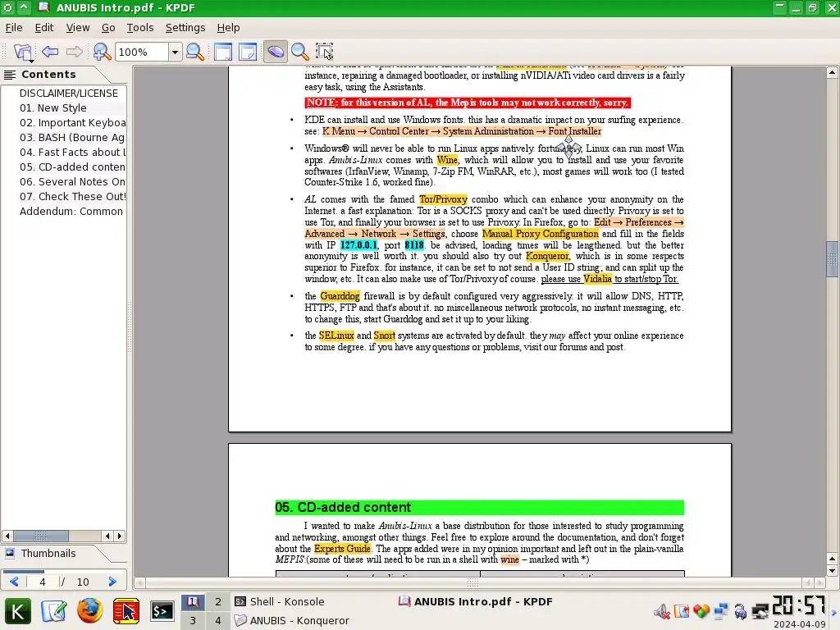This screenshot has width=840, height=630.
Task: Jump to 01. New Style section
Action: coord(53,107)
